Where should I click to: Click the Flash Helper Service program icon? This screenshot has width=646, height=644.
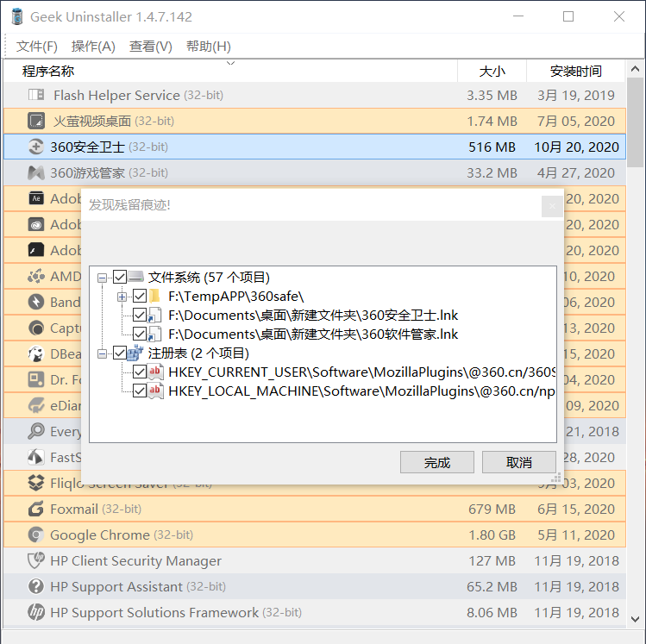tap(36, 95)
